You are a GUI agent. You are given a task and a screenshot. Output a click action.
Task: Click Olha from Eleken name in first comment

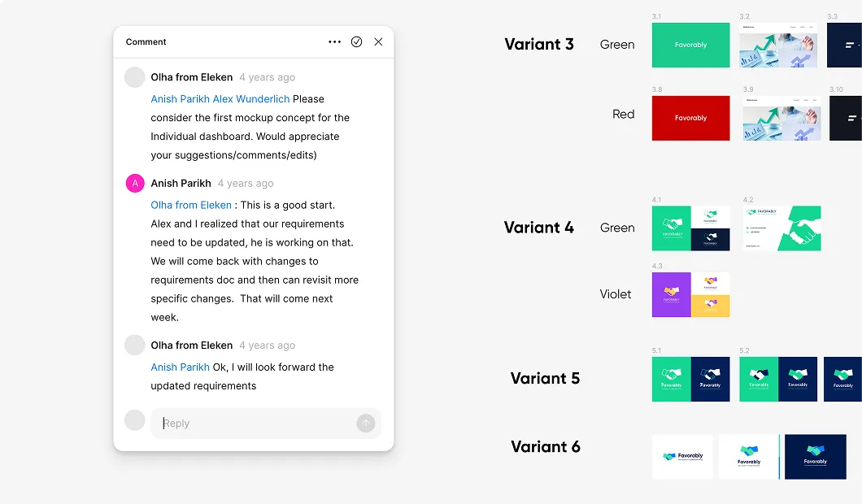pyautogui.click(x=191, y=77)
